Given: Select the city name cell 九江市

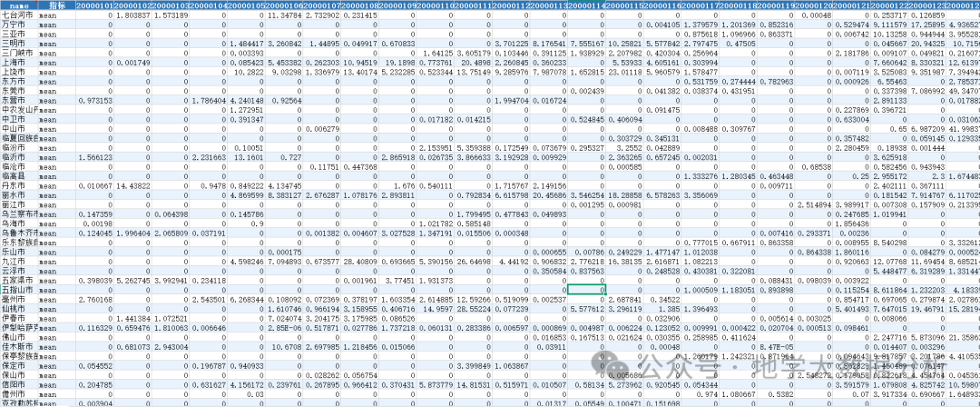Looking at the screenshot, I should click(19, 261).
